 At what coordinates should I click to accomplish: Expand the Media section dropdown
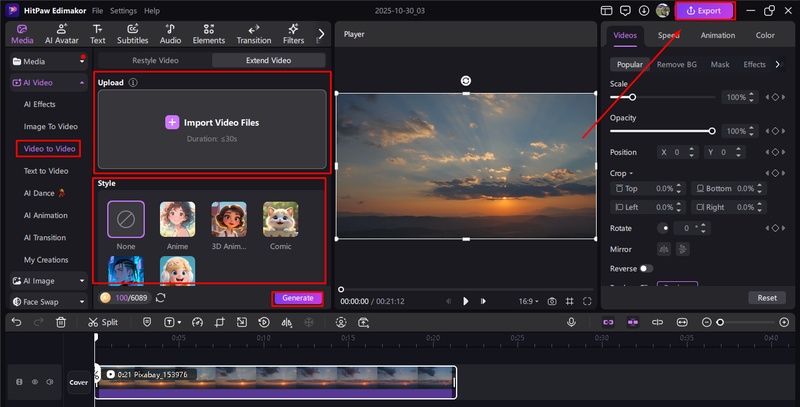[x=82, y=61]
